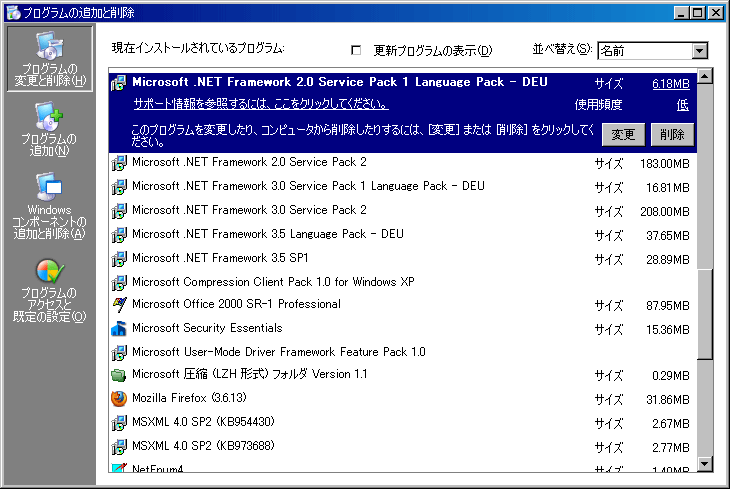Select Mozilla Firefox (3.6.13) entry

[x=403, y=399]
